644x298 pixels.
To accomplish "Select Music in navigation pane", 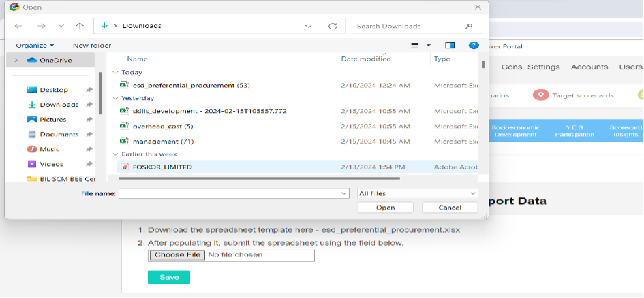I will [x=49, y=149].
